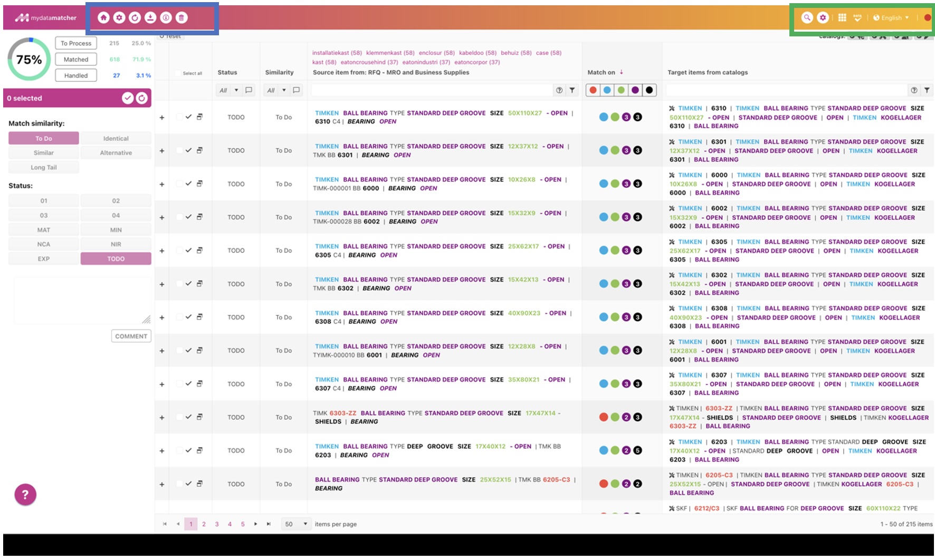935x560 pixels.
Task: Open the gear settings in the left toolbar
Action: click(x=119, y=18)
